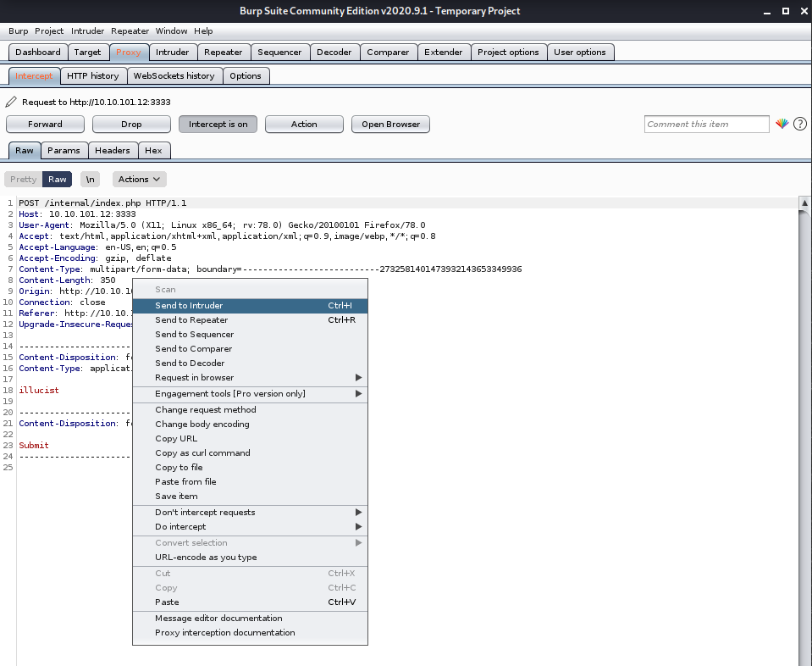This screenshot has width=812, height=666.
Task: Switch to the Extender tab
Action: 444,53
